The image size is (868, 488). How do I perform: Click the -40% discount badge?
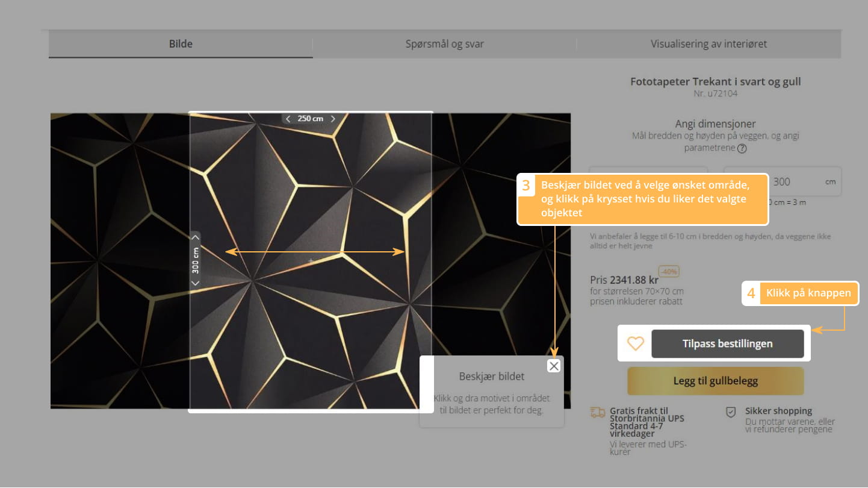(x=669, y=272)
